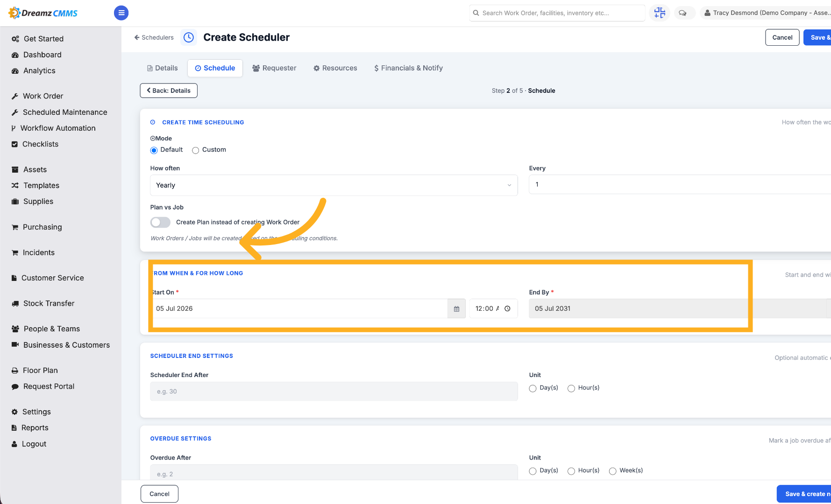This screenshot has width=831, height=504.
Task: Expand the How often Yearly dropdown
Action: [334, 185]
